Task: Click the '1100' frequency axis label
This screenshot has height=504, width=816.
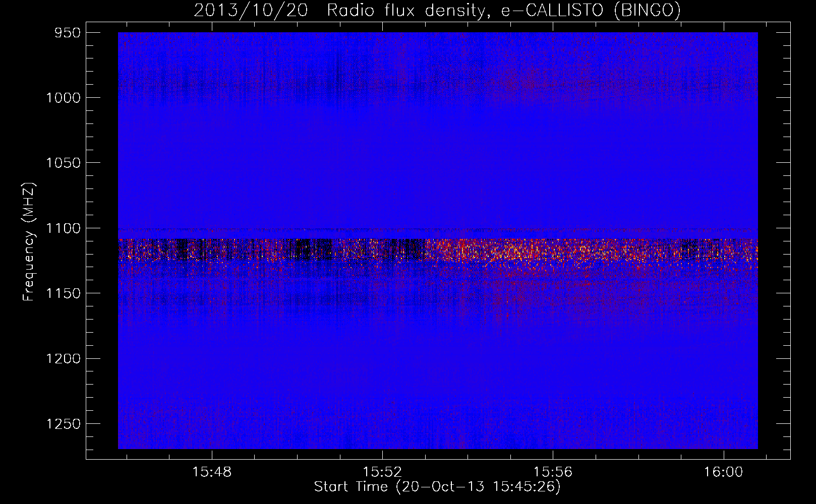Action: click(63, 228)
